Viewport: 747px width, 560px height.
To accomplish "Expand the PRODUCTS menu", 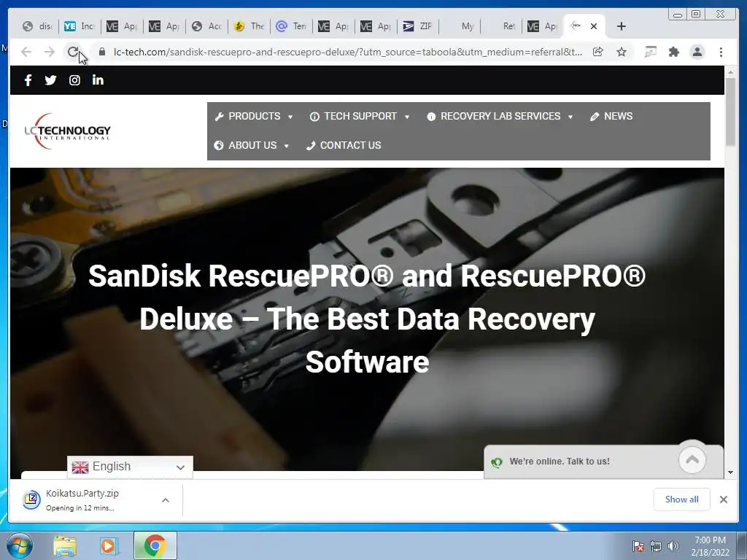I will pyautogui.click(x=254, y=116).
